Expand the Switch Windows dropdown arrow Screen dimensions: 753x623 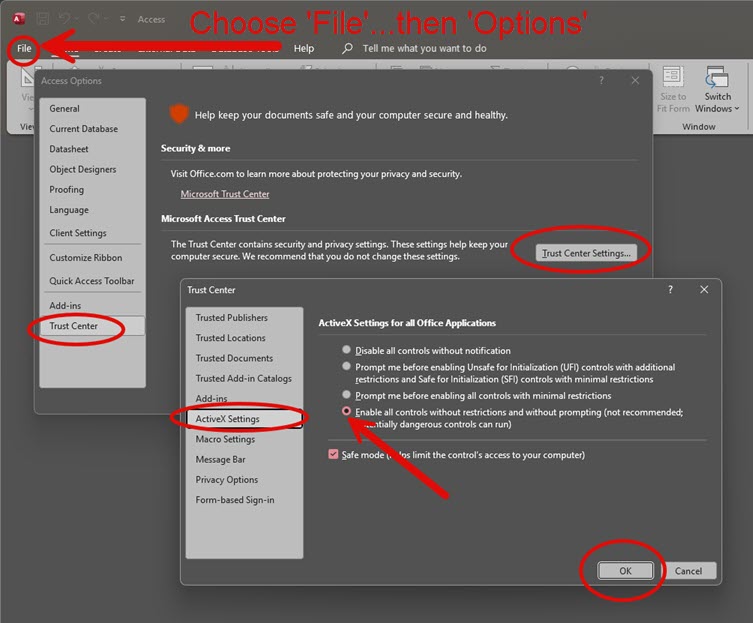737,109
